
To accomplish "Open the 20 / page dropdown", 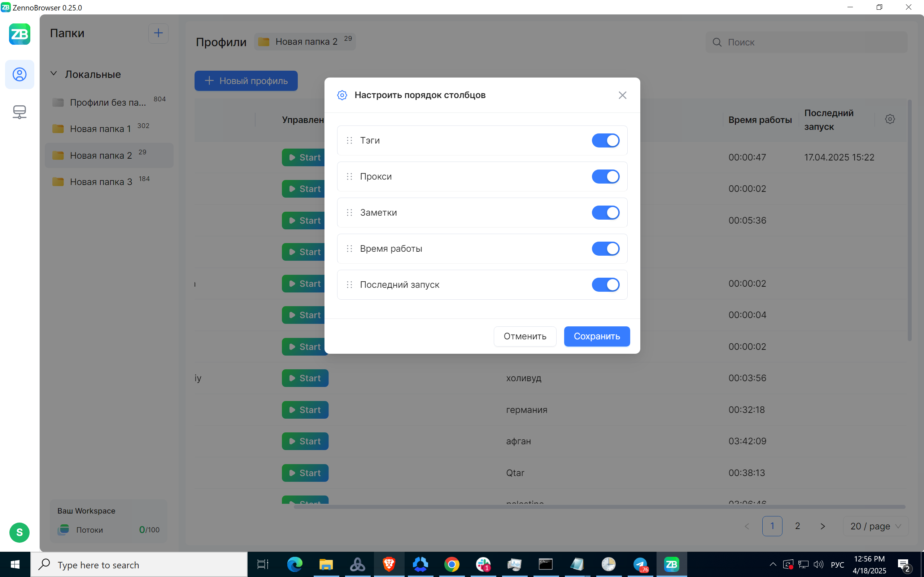I will 875,526.
